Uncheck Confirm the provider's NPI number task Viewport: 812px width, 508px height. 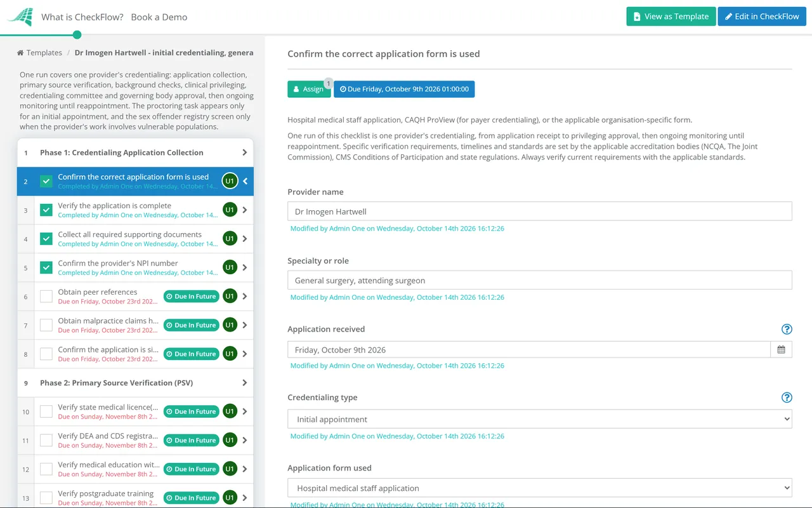tap(46, 267)
